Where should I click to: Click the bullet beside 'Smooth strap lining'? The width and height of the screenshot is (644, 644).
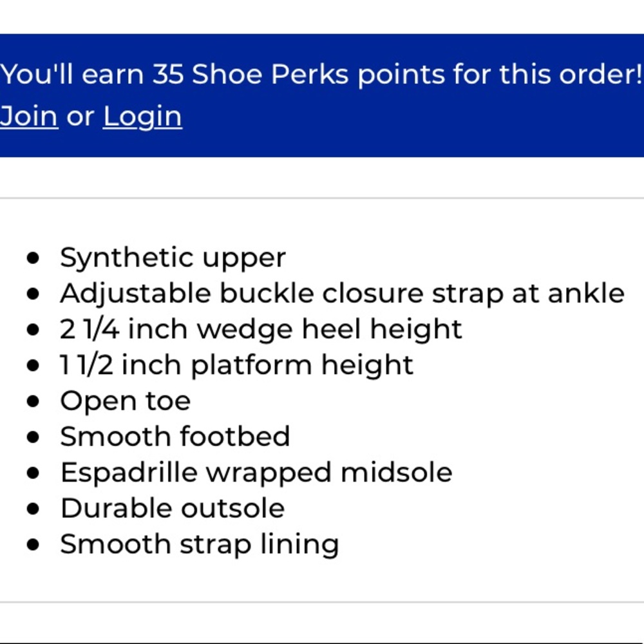[33, 545]
